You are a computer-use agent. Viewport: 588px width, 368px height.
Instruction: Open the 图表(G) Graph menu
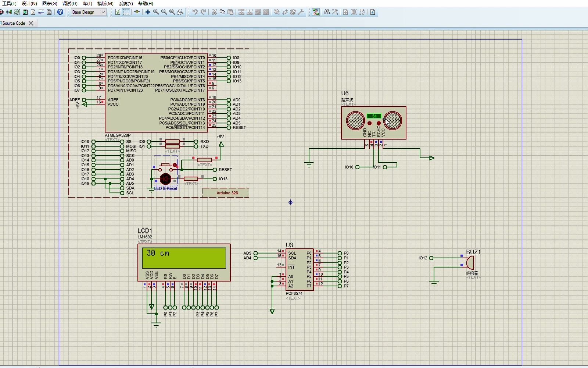coord(50,3)
